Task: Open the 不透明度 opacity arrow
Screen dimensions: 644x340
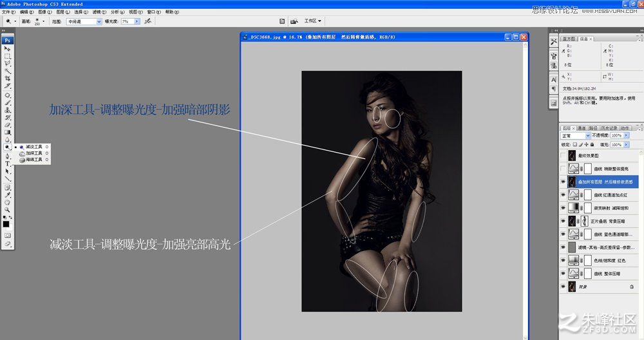Action: tap(627, 135)
